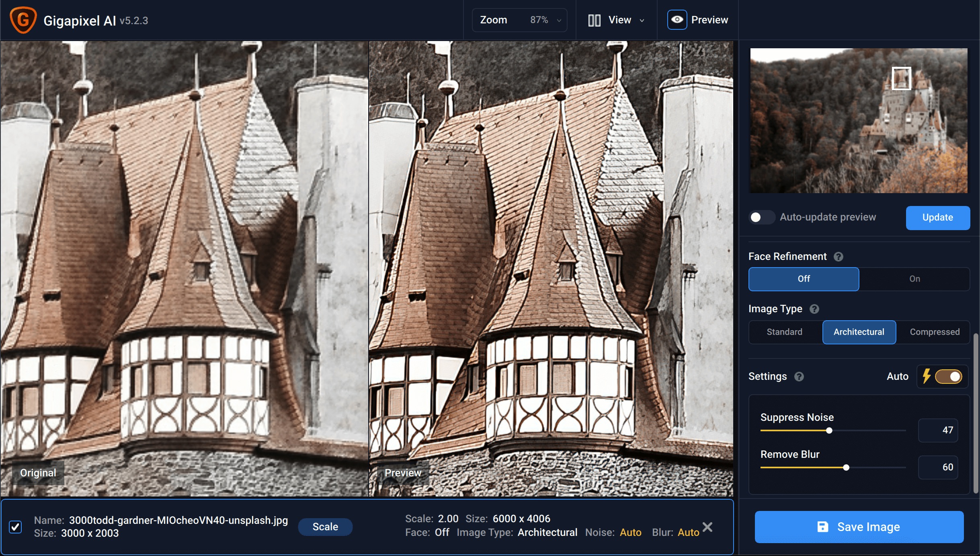980x556 pixels.
Task: Expand the View options dropdown
Action: (x=642, y=20)
